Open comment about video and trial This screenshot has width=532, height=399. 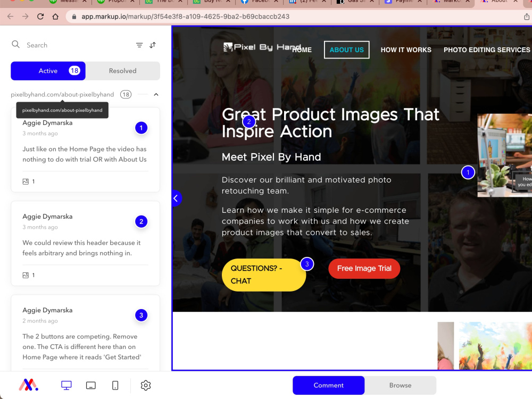(85, 149)
